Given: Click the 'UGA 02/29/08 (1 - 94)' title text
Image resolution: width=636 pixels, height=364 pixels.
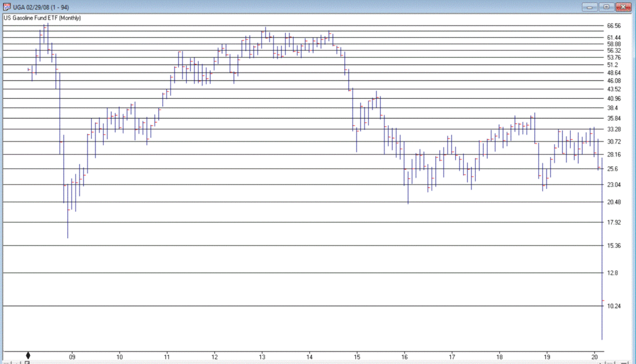Looking at the screenshot, I should point(41,7).
